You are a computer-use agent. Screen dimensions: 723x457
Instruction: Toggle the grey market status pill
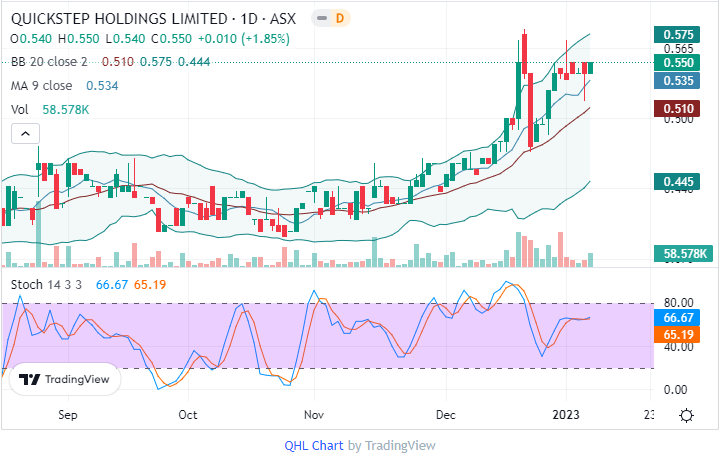[321, 18]
